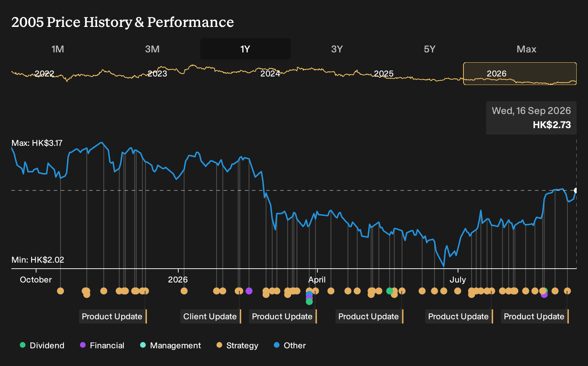Image resolution: width=588 pixels, height=366 pixels.
Task: Select the purple Financial dot in the main marker row
Action: [x=249, y=291]
